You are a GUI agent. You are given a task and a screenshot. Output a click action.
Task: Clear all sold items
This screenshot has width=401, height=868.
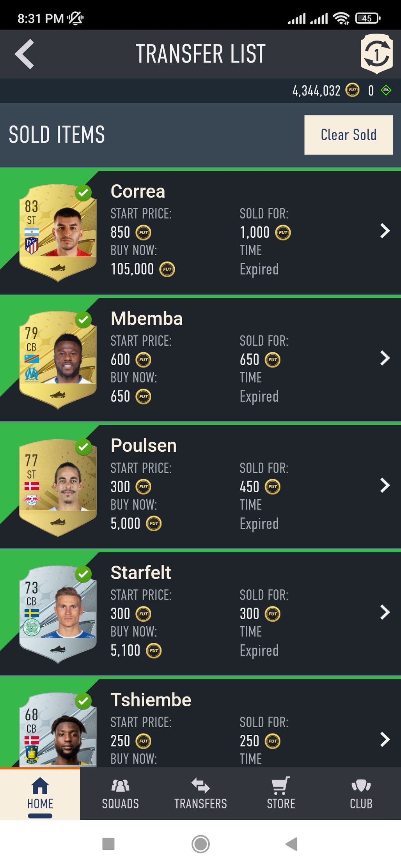349,135
